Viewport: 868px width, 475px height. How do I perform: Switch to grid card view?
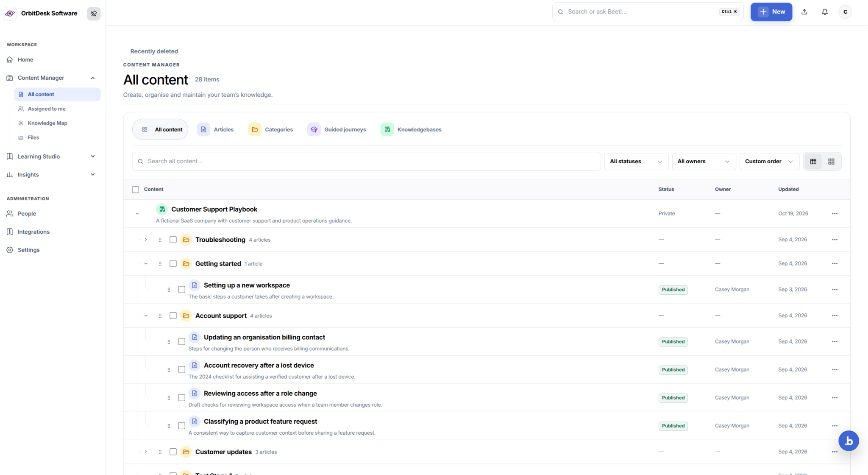click(831, 162)
